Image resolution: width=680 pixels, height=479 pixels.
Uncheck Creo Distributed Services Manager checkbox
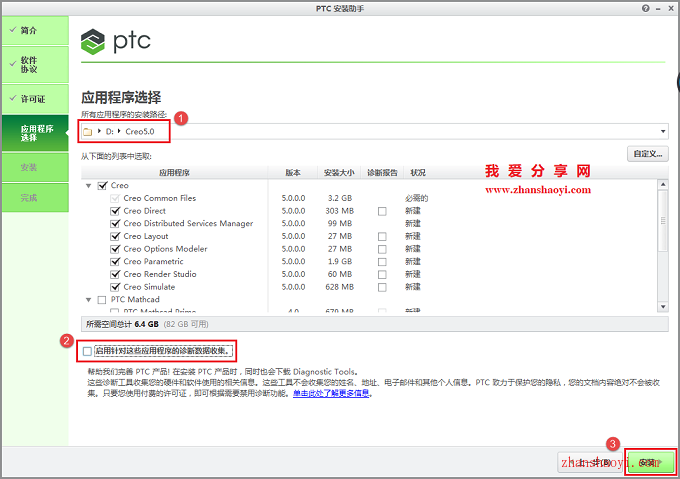115,224
